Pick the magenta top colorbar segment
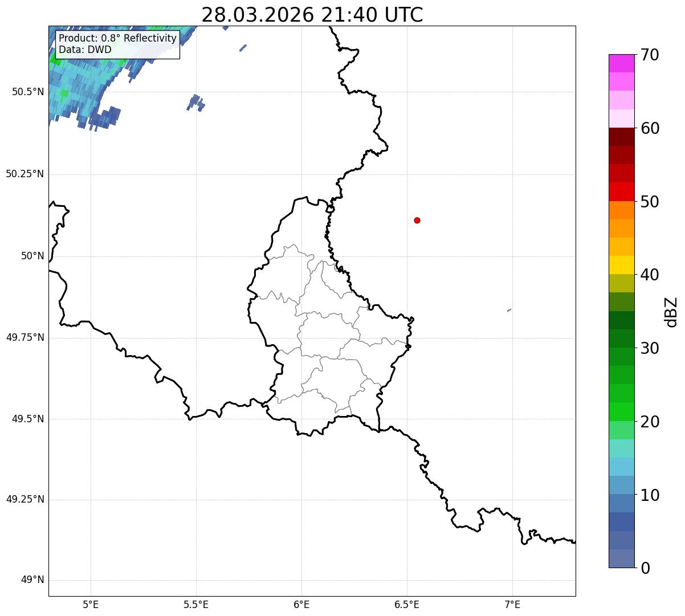 tap(621, 63)
